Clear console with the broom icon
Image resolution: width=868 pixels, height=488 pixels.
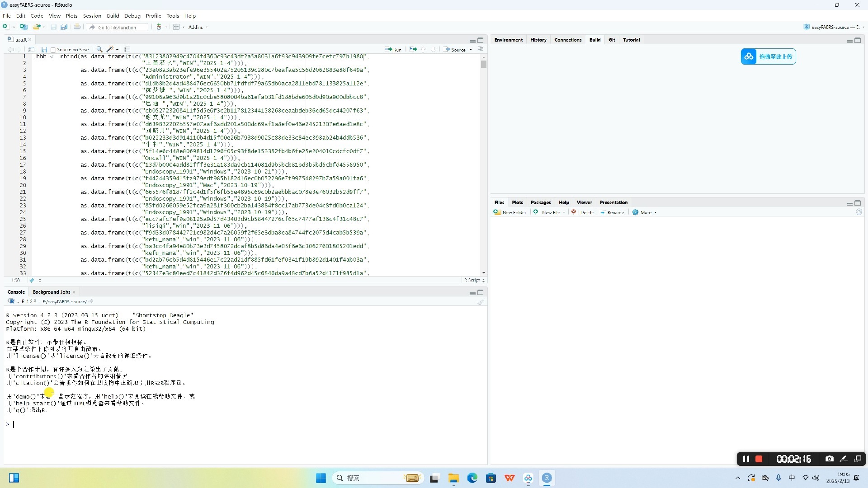(x=481, y=301)
